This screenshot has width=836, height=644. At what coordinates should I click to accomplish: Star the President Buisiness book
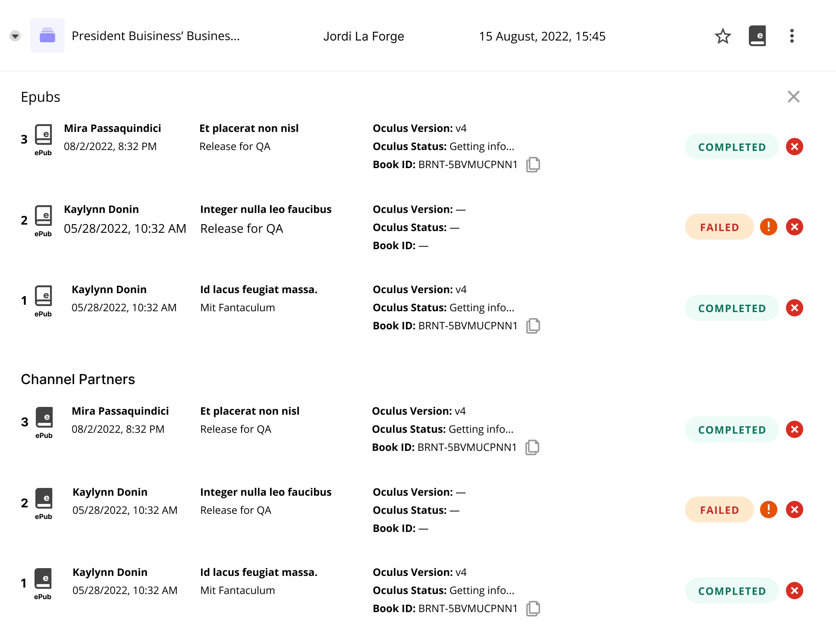coord(723,36)
